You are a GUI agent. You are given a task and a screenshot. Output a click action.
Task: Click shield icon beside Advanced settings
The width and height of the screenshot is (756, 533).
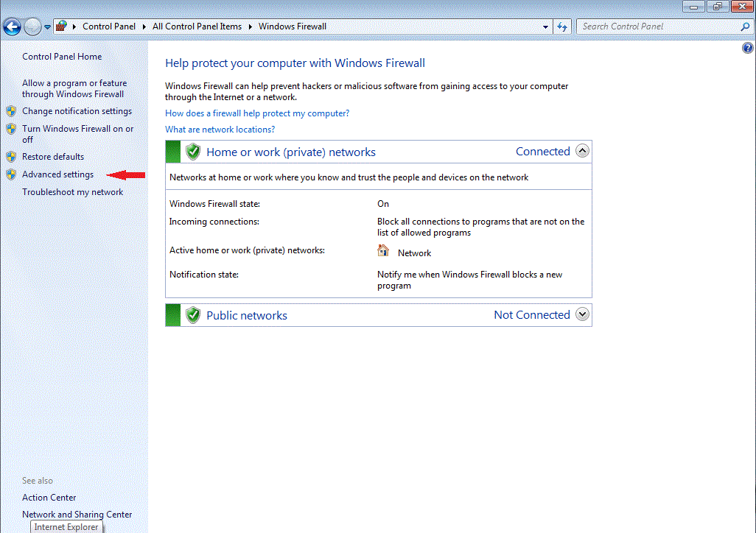(x=11, y=174)
